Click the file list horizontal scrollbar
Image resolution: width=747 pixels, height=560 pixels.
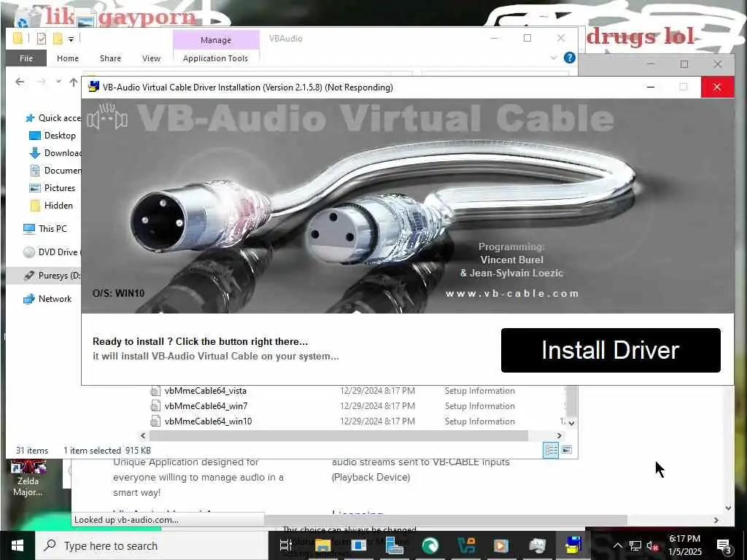point(338,435)
